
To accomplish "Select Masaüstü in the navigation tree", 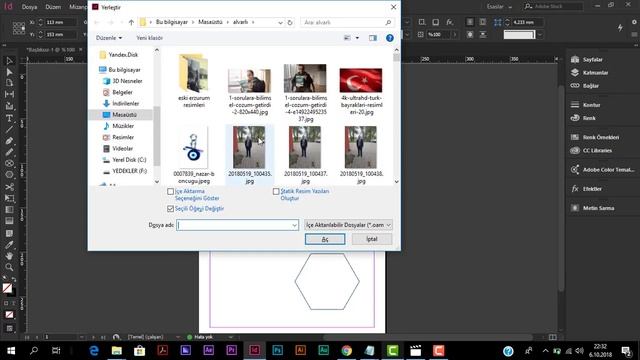I will pyautogui.click(x=124, y=115).
